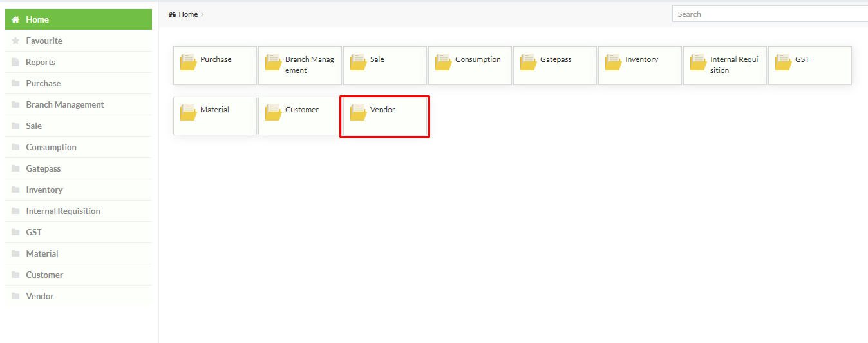Select Material in the sidebar
Image resolution: width=868 pixels, height=343 pixels.
point(79,253)
